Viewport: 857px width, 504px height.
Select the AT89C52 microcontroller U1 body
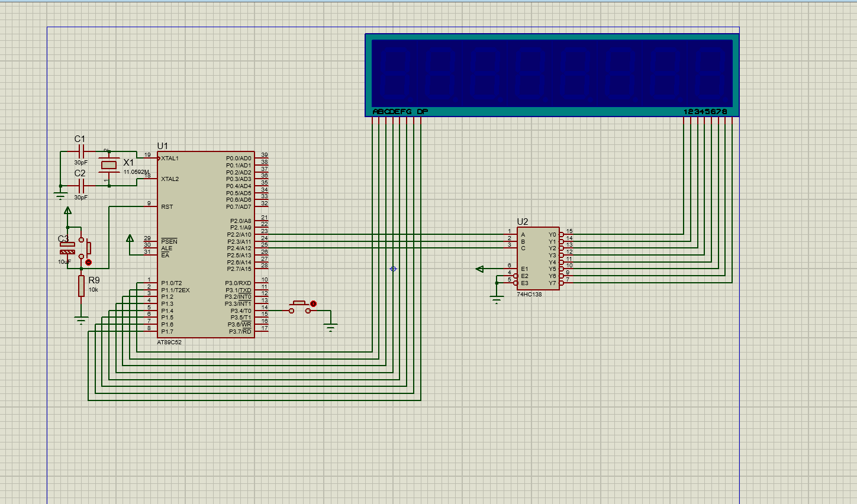click(206, 244)
